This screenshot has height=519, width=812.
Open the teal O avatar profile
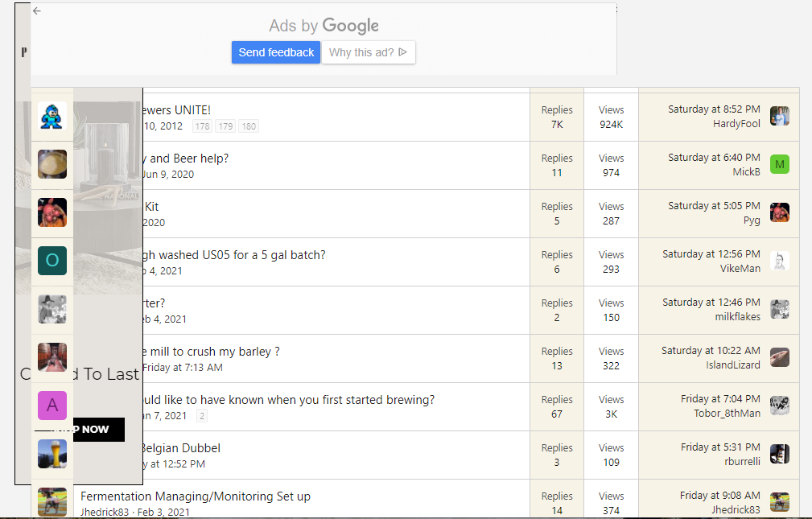[x=52, y=261]
